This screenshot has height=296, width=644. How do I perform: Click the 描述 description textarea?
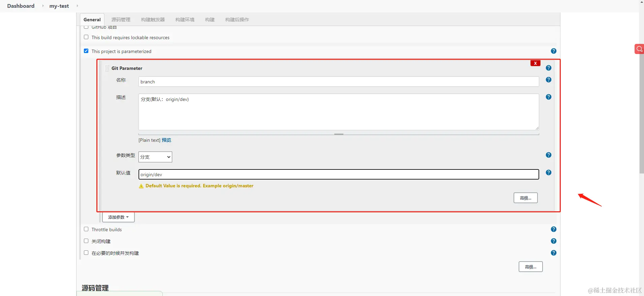pyautogui.click(x=339, y=112)
